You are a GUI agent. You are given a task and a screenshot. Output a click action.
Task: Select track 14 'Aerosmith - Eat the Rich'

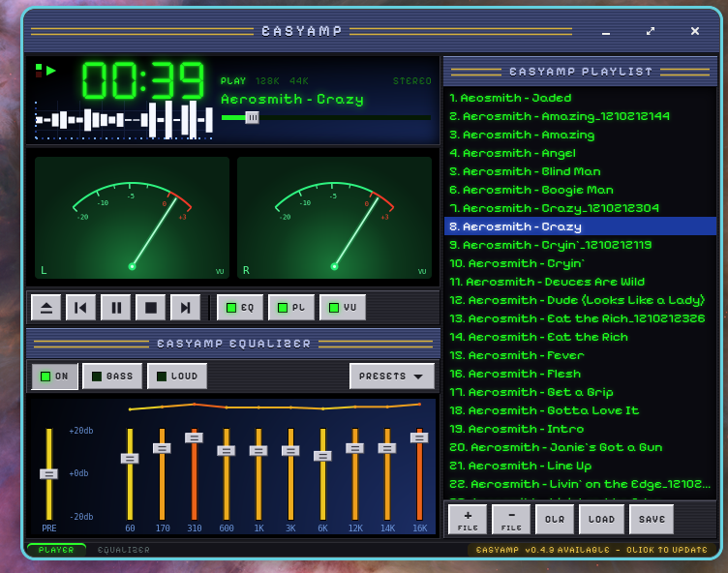[x=580, y=337]
